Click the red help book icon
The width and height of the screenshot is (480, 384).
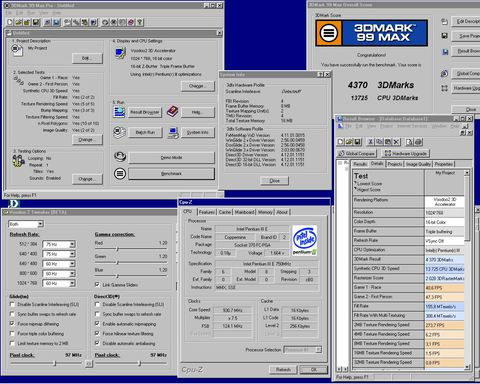tap(172, 111)
